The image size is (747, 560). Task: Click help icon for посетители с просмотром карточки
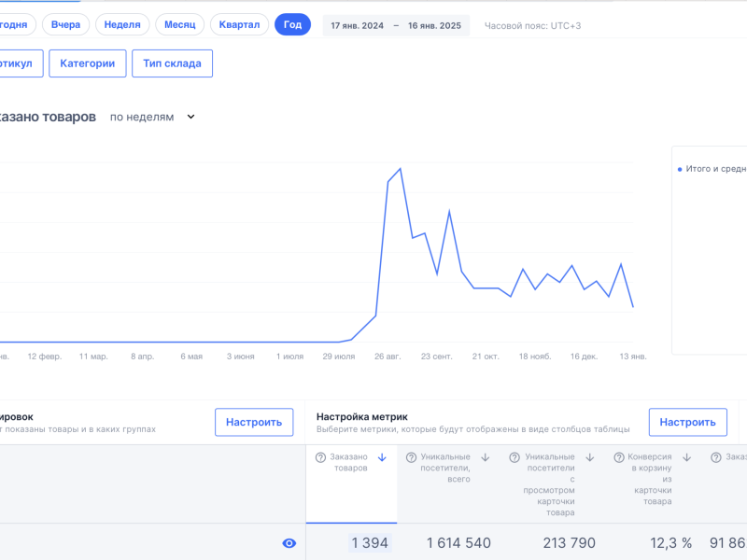pos(514,457)
